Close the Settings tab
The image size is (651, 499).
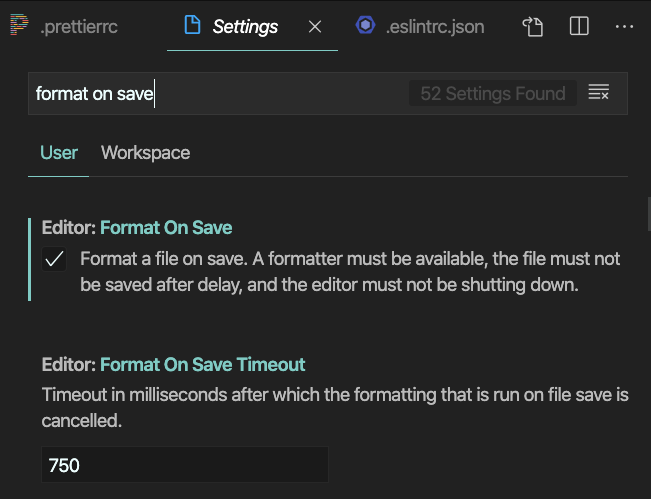click(315, 27)
